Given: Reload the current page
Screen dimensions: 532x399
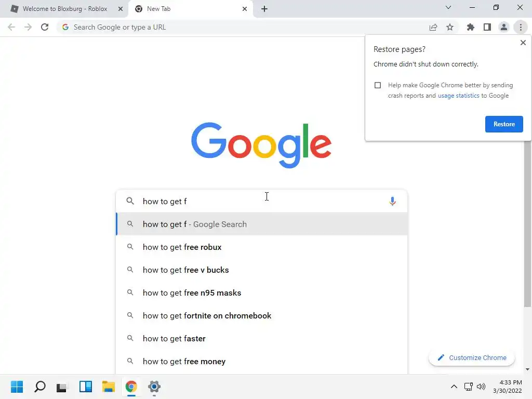Looking at the screenshot, I should 45,27.
